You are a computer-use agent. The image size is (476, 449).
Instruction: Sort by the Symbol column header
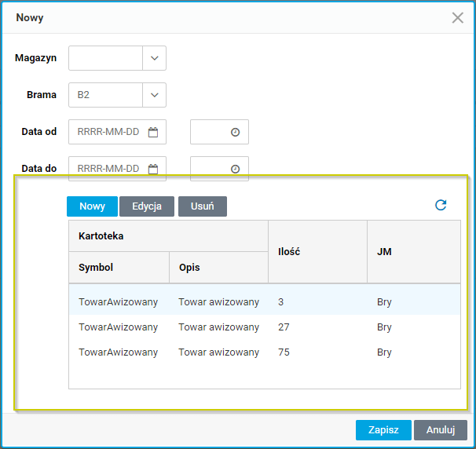coord(119,267)
